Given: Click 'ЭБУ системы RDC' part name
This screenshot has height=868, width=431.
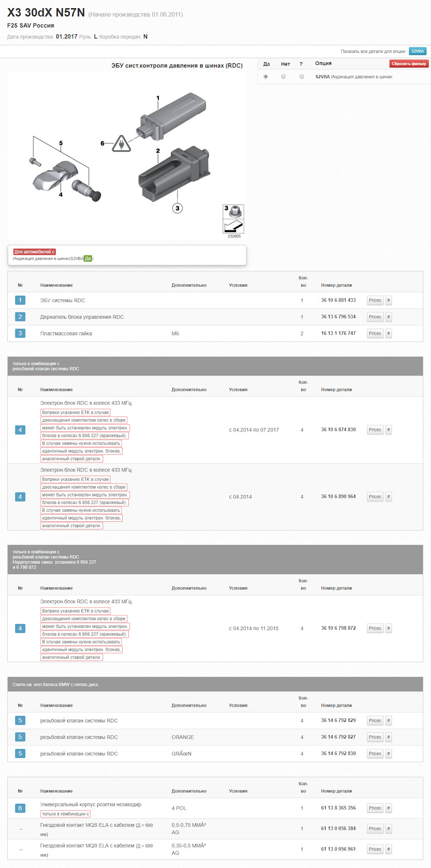Looking at the screenshot, I should 62,300.
